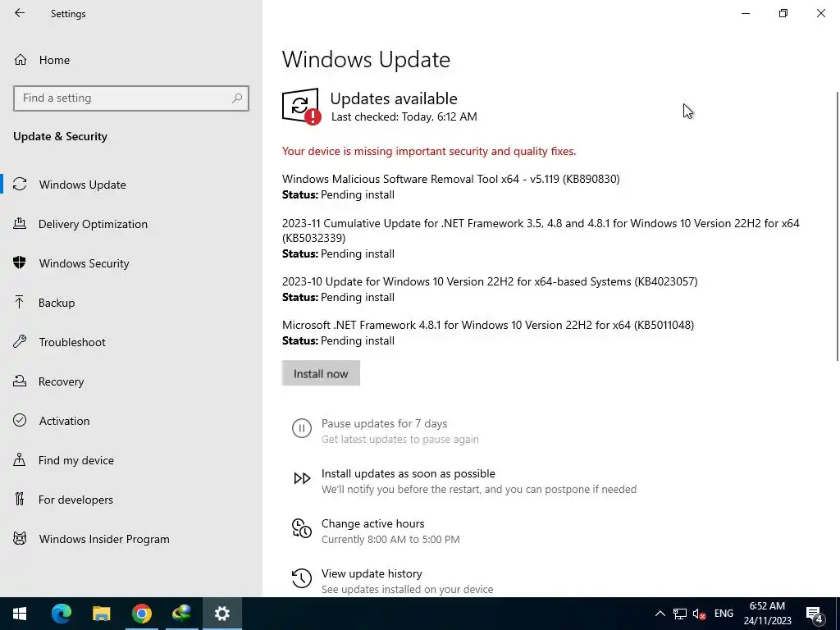The height and width of the screenshot is (630, 840).
Task: Open Windows Security page
Action: [131, 263]
